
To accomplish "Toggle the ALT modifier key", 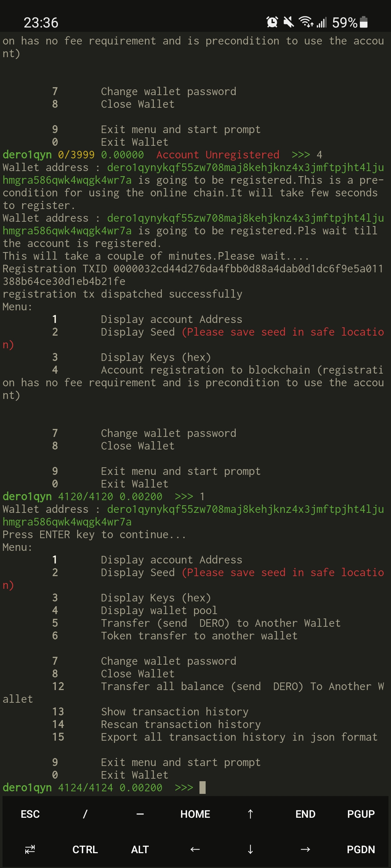I will pos(140,849).
